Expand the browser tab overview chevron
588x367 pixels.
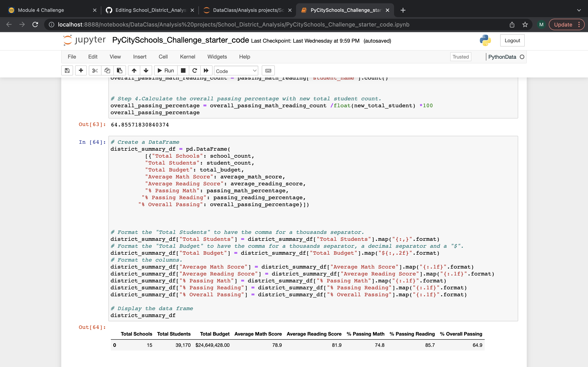click(579, 10)
